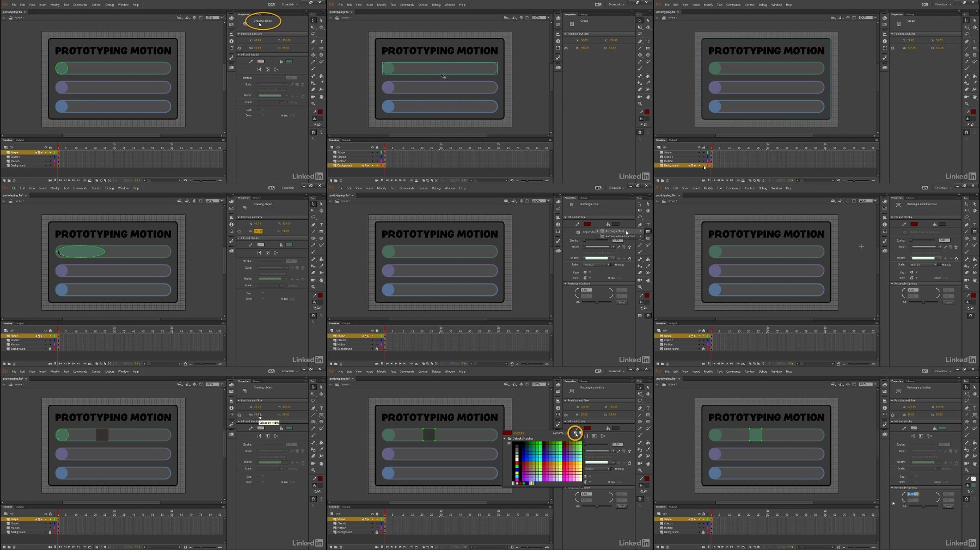Click Reset button in the Rectangle Tool flyout frame
The image size is (980, 550).
pyautogui.click(x=622, y=302)
